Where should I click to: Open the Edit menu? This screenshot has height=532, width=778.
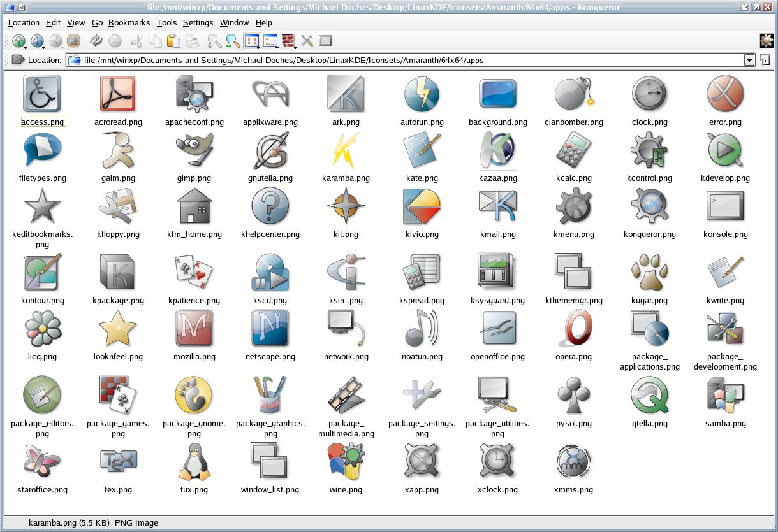click(x=53, y=22)
